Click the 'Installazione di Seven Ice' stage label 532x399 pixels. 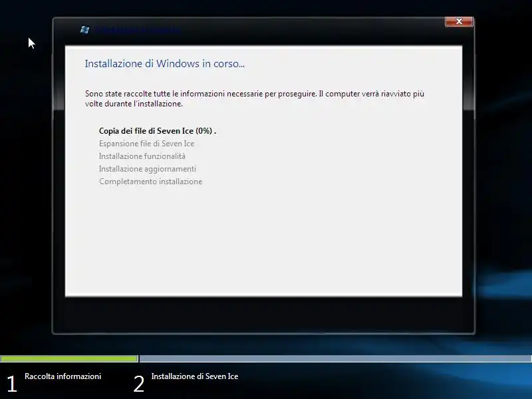tap(195, 376)
